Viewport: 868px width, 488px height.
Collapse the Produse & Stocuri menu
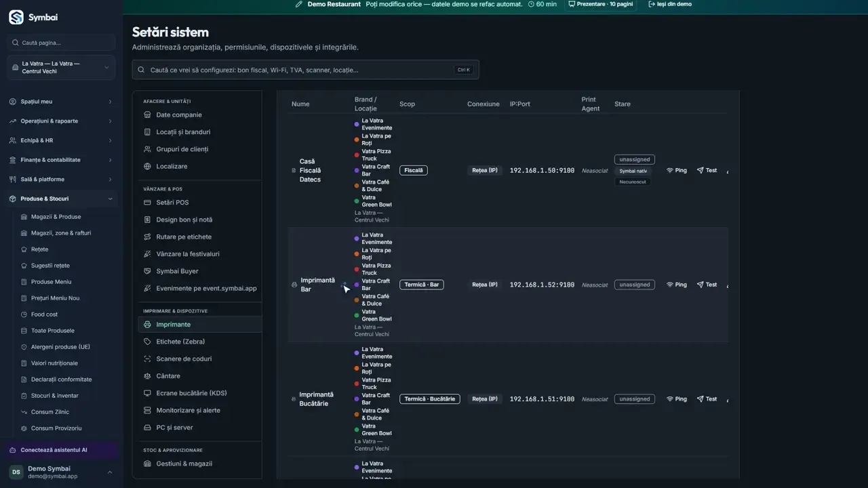(61, 199)
